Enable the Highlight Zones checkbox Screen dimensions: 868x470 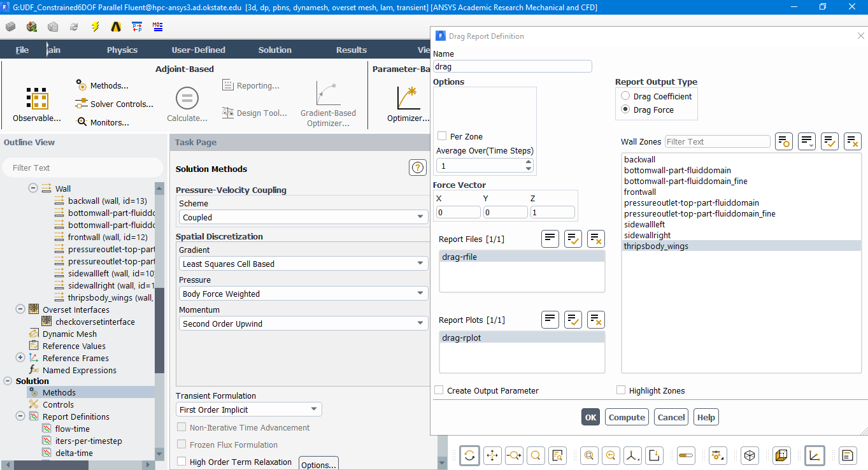pos(621,390)
